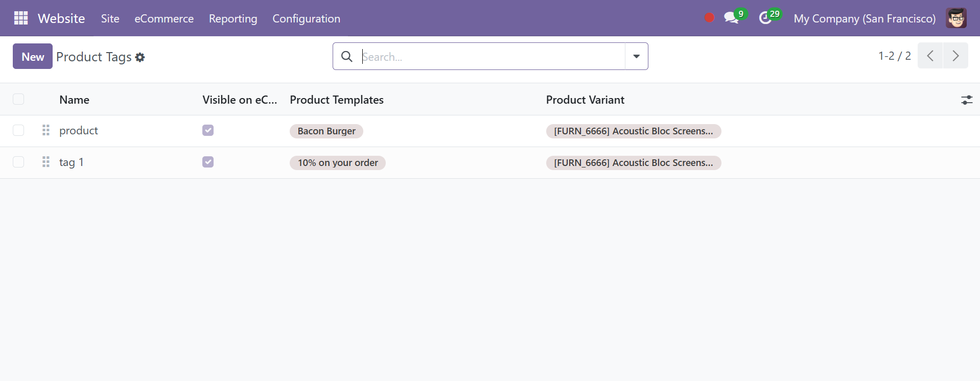
Task: Open the optional columns adjust icon
Action: (967, 100)
